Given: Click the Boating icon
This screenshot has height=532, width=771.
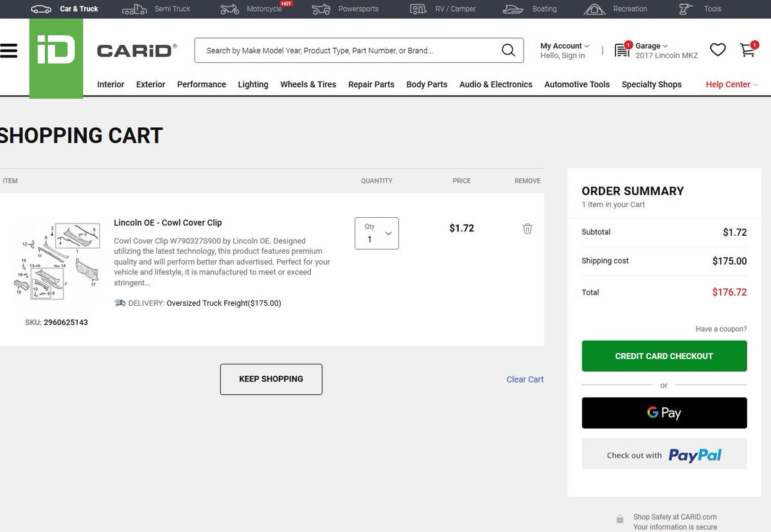Looking at the screenshot, I should coord(513,9).
